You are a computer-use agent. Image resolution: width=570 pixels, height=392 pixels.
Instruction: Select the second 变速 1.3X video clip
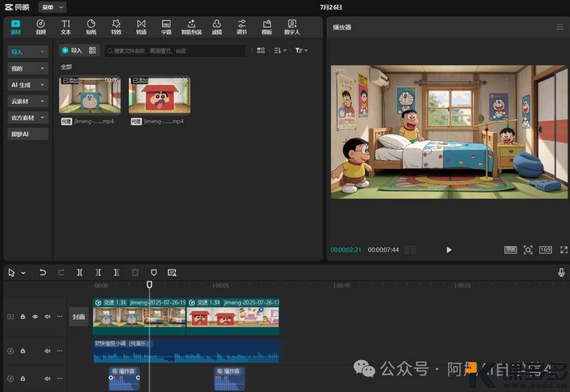[233, 317]
